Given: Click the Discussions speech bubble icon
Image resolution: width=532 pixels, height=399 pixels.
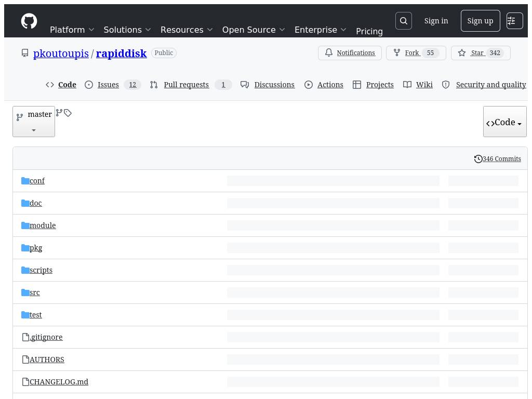Looking at the screenshot, I should point(245,85).
